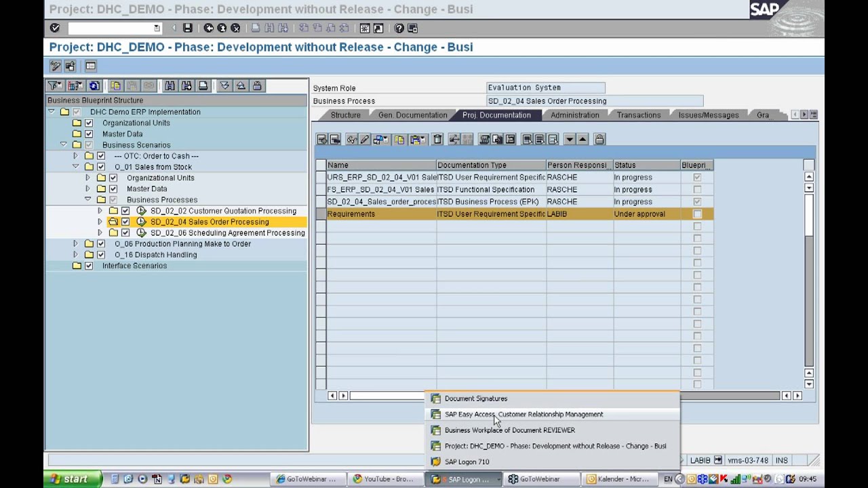Viewport: 868px width, 488px height.
Task: Click the tree lock icon
Action: pos(257,85)
